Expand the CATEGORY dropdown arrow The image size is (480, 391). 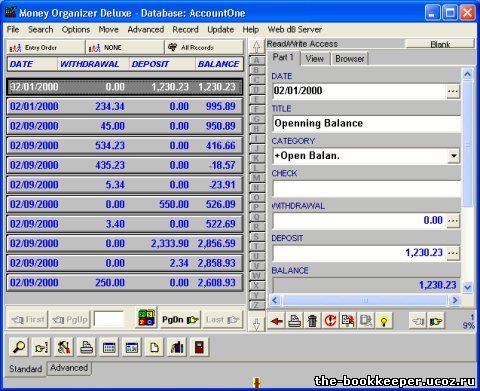pos(453,156)
